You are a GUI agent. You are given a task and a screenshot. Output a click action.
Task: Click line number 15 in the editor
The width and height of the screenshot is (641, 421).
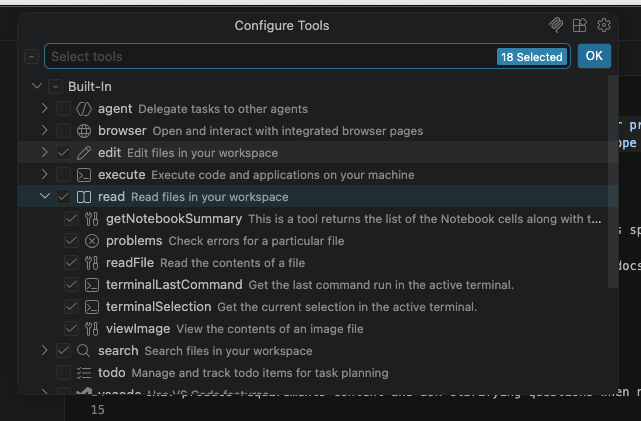pos(98,410)
